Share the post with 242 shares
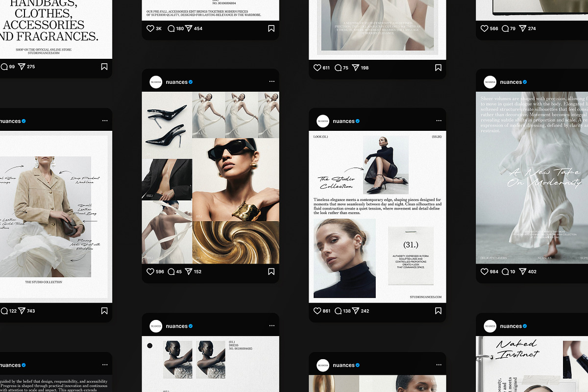The width and height of the screenshot is (588, 392). [355, 311]
